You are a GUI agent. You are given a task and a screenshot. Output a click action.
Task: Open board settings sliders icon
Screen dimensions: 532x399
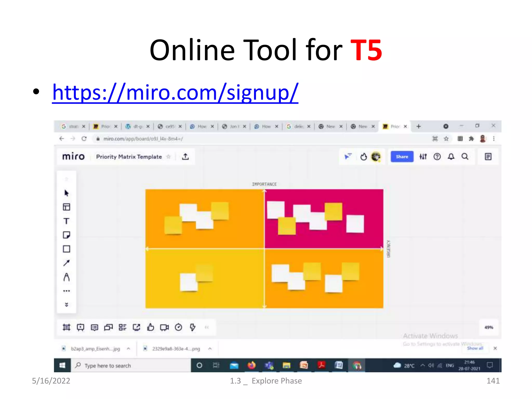coord(423,157)
